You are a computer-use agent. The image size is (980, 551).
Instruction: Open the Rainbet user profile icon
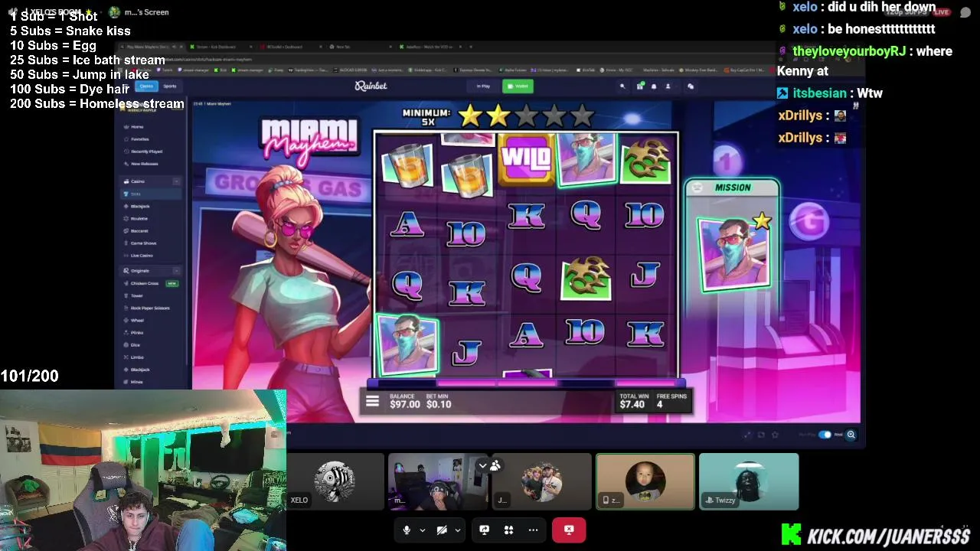click(668, 86)
